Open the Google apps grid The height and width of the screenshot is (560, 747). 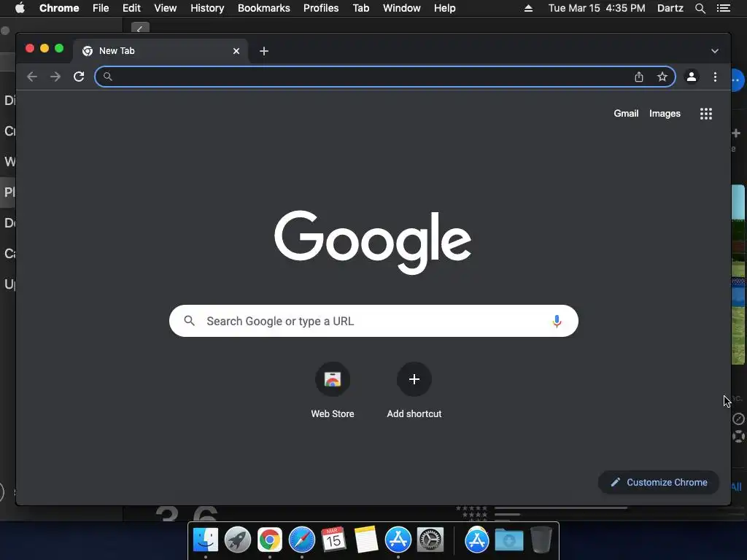tap(706, 114)
